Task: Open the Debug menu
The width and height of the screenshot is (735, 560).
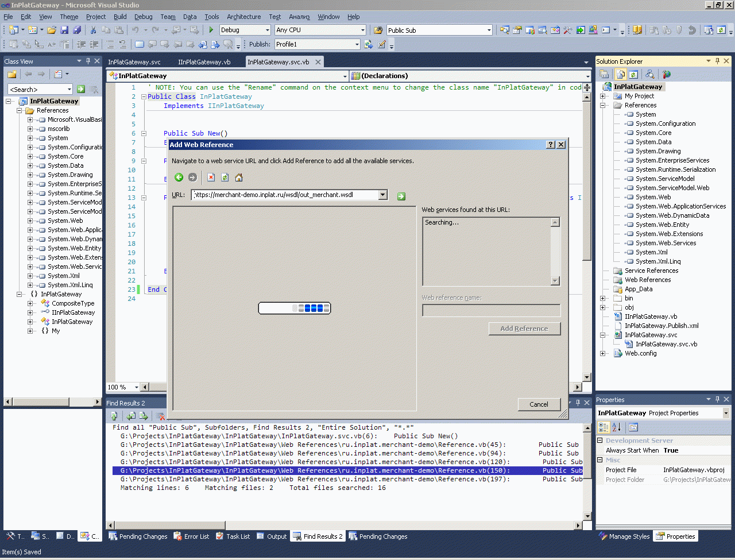Action: point(143,17)
